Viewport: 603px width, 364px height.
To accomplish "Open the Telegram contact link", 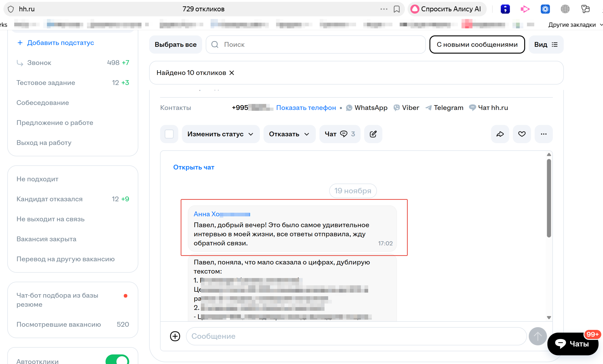I will (x=444, y=108).
